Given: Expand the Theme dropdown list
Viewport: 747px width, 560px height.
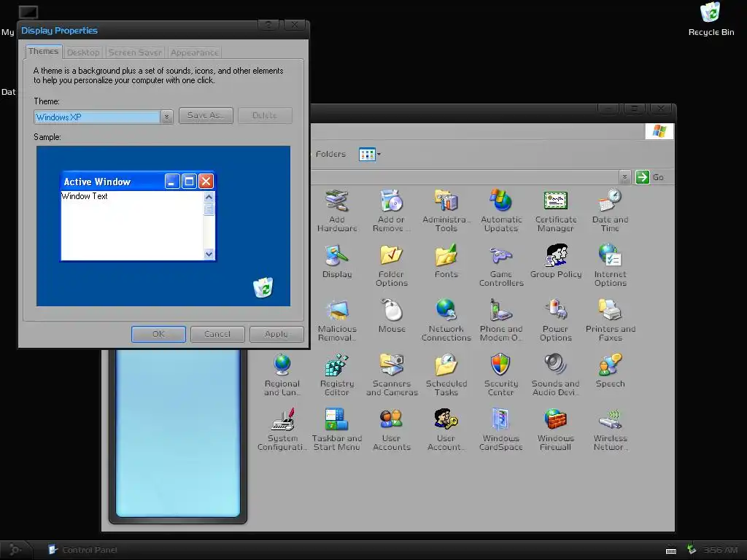Looking at the screenshot, I should (167, 117).
